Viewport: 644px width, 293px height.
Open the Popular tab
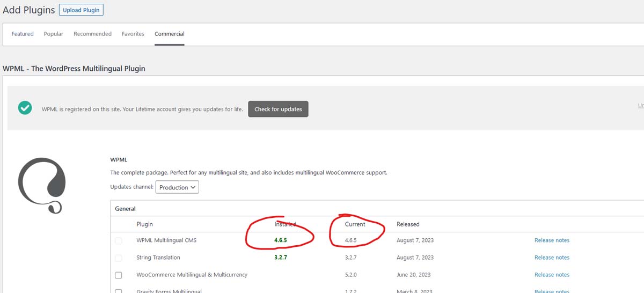click(x=54, y=34)
